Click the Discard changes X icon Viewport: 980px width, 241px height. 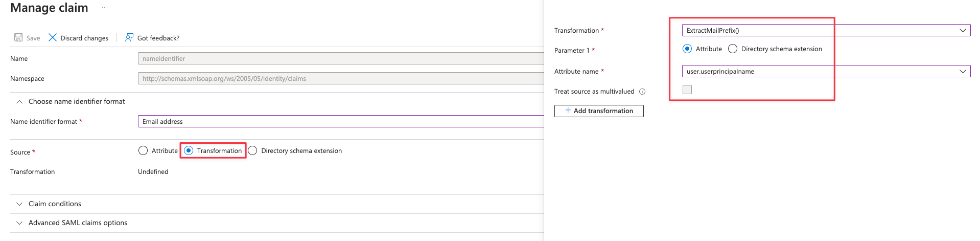tap(53, 38)
